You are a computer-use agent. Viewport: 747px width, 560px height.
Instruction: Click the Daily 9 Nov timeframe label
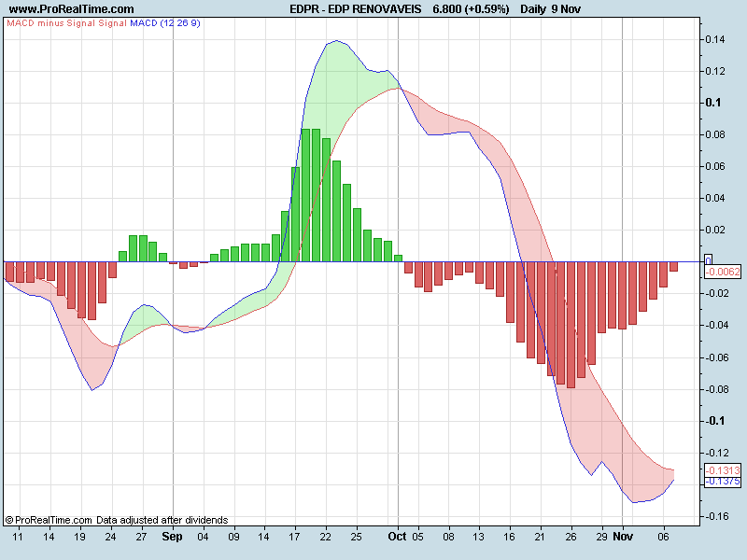tap(550, 9)
